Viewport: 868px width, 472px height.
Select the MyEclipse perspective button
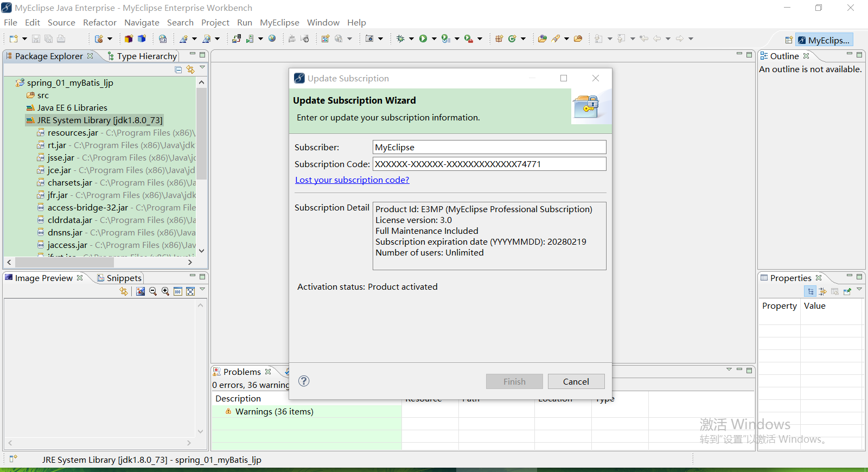(825, 40)
